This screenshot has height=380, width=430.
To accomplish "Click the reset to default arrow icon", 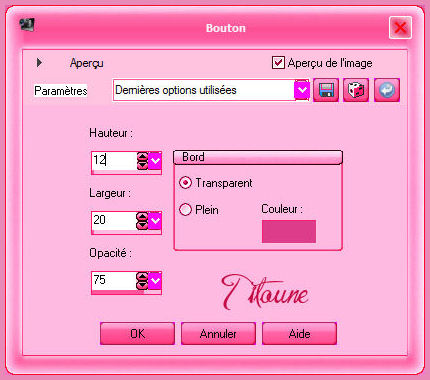I will point(387,90).
